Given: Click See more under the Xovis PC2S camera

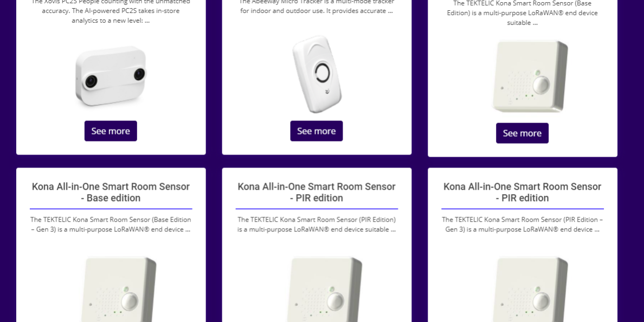Looking at the screenshot, I should (111, 131).
